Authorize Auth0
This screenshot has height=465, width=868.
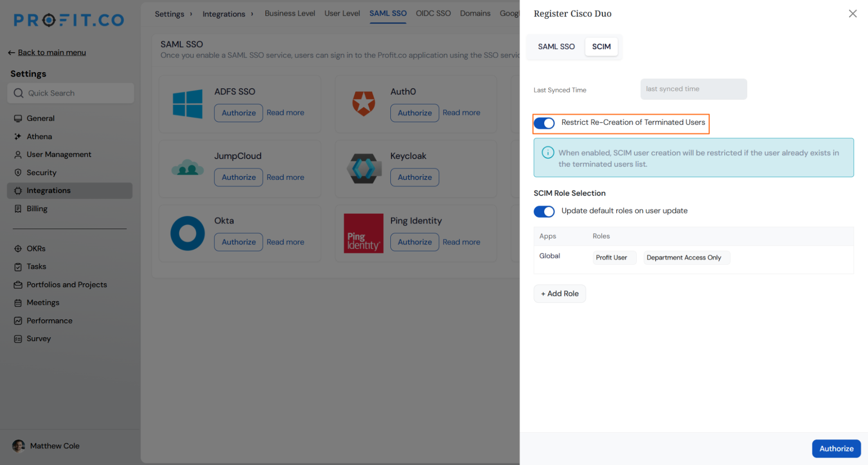[x=415, y=113]
